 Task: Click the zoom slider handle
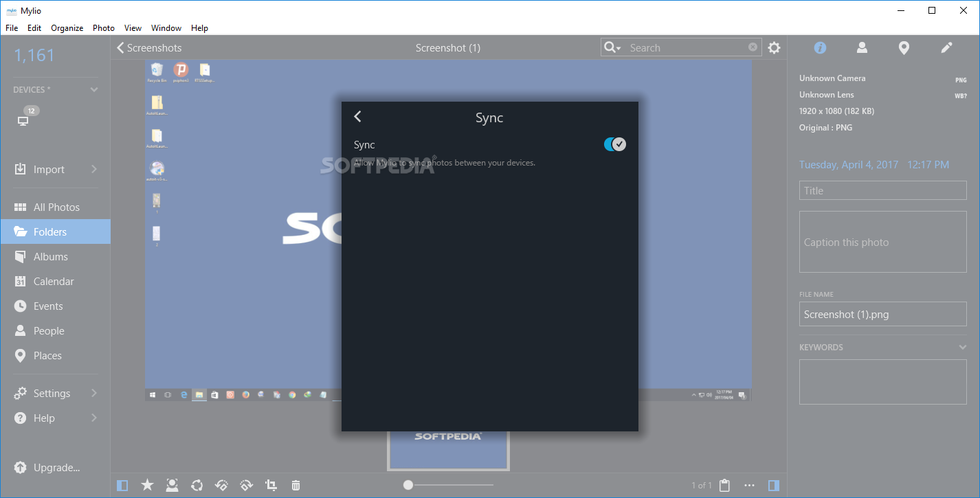(408, 485)
